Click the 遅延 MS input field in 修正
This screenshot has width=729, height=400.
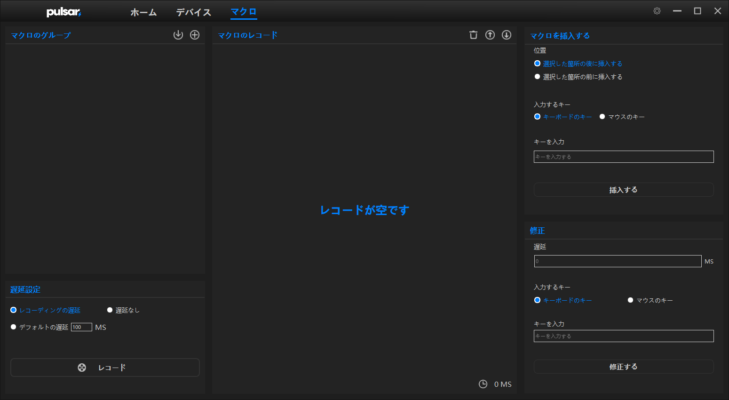click(x=617, y=261)
